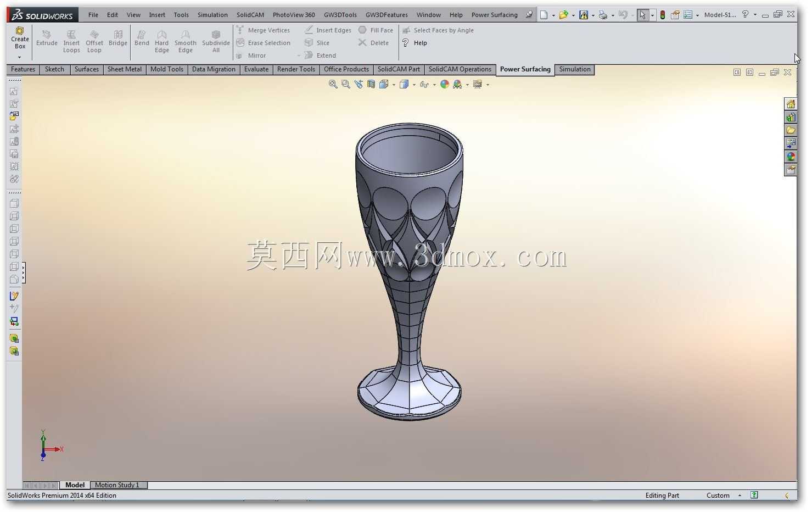Open the PhotoView 360 menu
This screenshot has height=512, width=812.
pos(294,15)
